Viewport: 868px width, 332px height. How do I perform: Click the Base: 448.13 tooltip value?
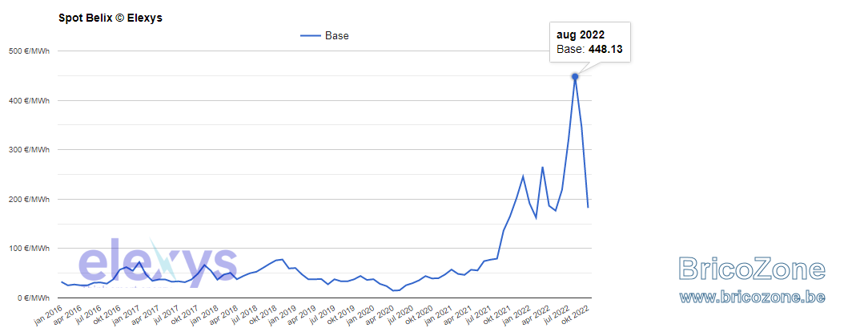coord(589,50)
